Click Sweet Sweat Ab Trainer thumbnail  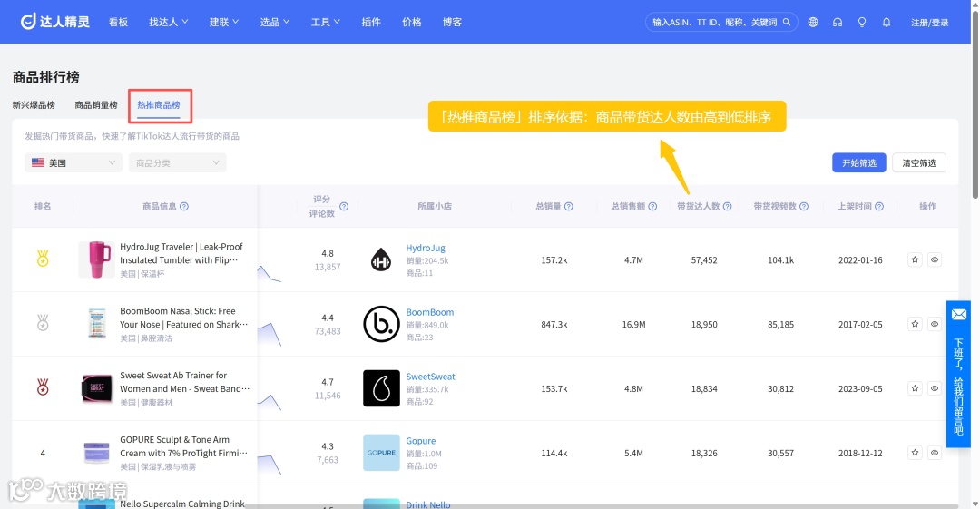click(x=96, y=388)
